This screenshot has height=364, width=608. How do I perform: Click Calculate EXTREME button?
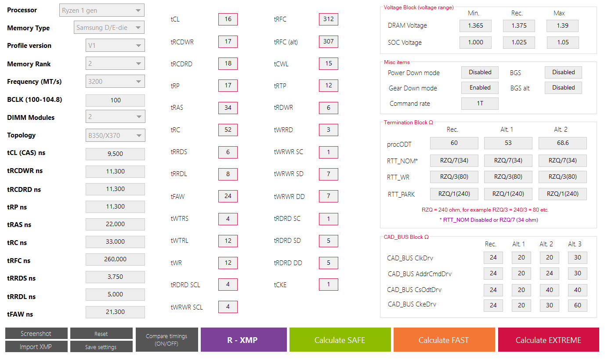[x=548, y=340]
